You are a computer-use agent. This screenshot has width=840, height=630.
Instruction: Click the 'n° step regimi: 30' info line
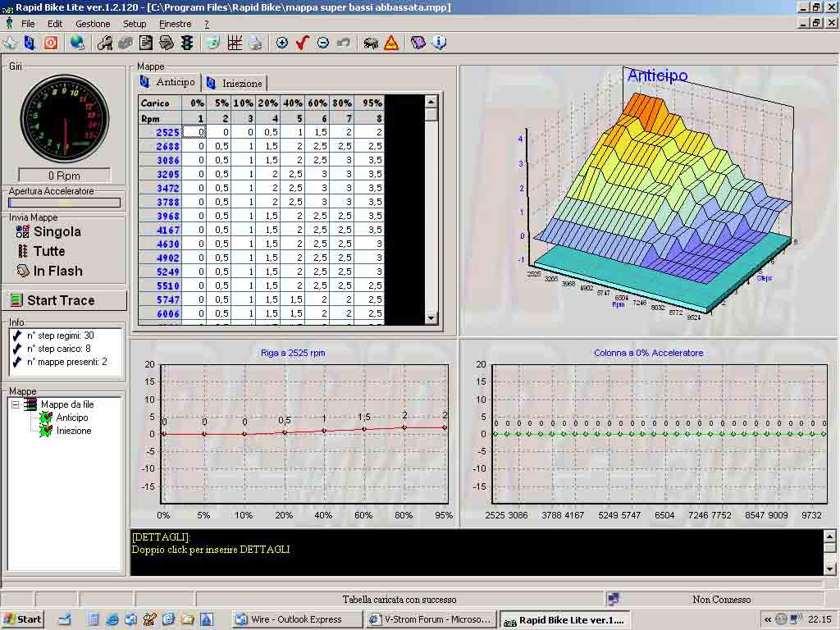[x=61, y=336]
